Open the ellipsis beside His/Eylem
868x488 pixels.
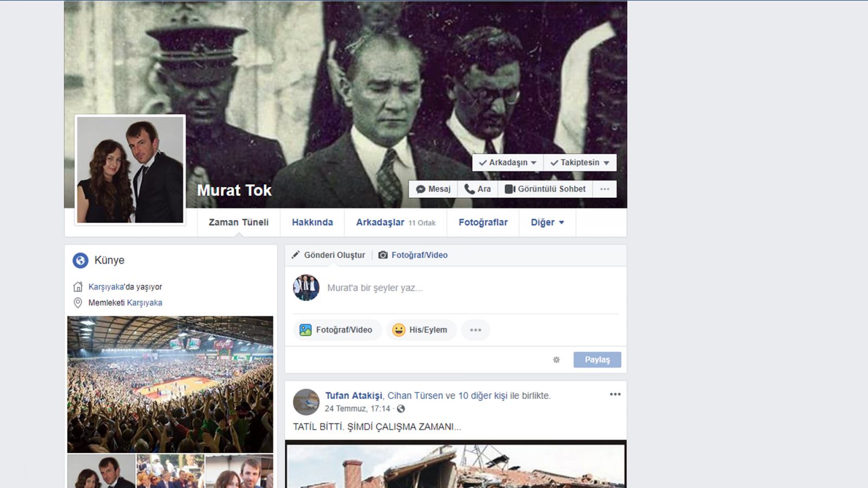[475, 330]
